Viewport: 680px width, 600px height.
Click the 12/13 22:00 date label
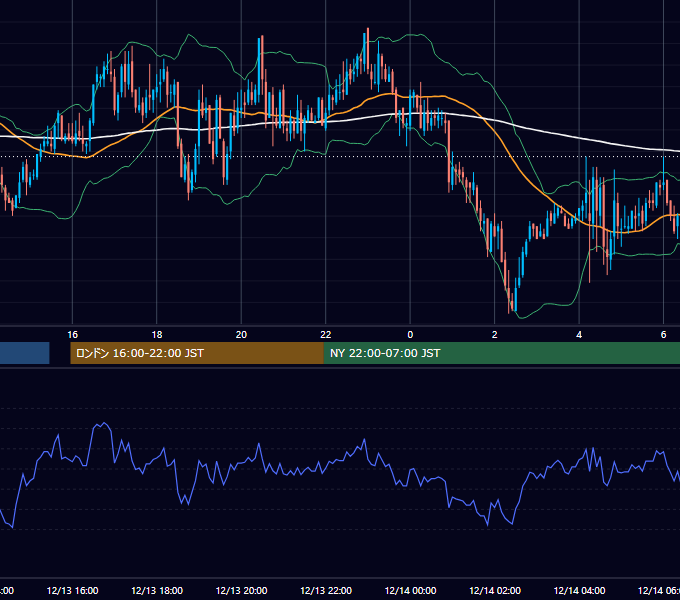(x=326, y=590)
